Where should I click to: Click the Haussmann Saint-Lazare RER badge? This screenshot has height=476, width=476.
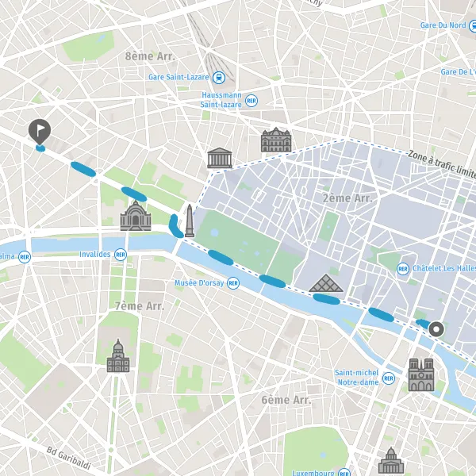click(x=251, y=101)
